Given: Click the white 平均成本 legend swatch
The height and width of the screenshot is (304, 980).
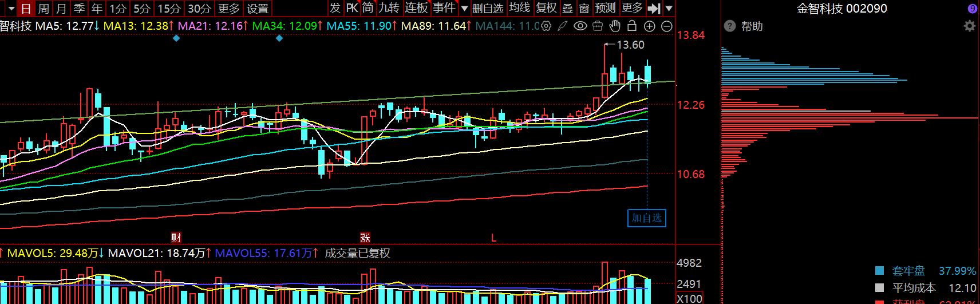Looking at the screenshot, I should (x=879, y=287).
